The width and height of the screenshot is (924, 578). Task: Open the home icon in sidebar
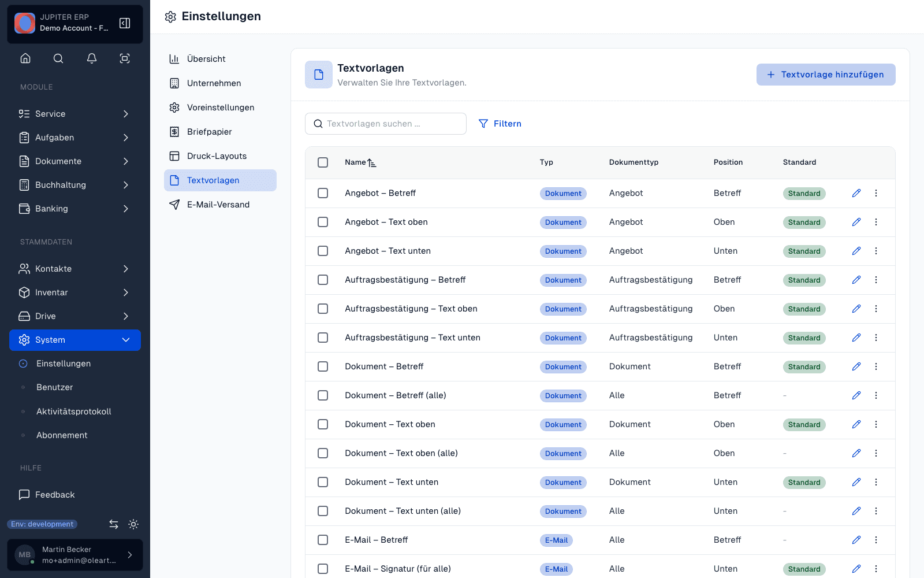point(25,58)
